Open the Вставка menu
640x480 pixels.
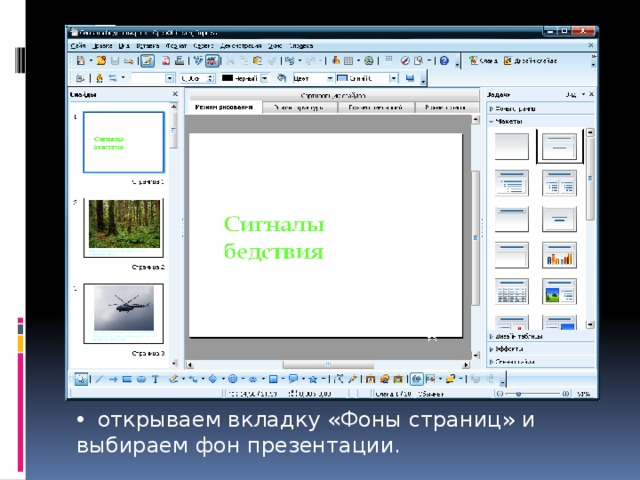[x=147, y=46]
